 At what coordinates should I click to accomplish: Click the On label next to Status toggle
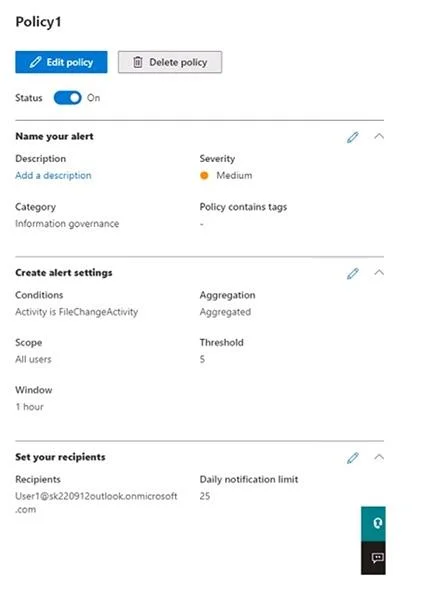pos(94,98)
